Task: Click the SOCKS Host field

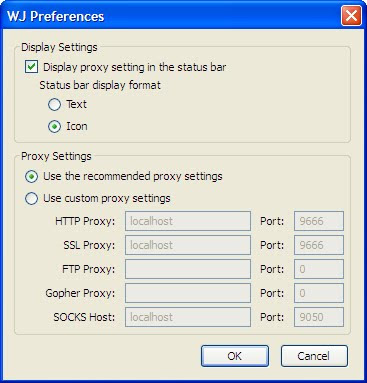Action: click(188, 317)
